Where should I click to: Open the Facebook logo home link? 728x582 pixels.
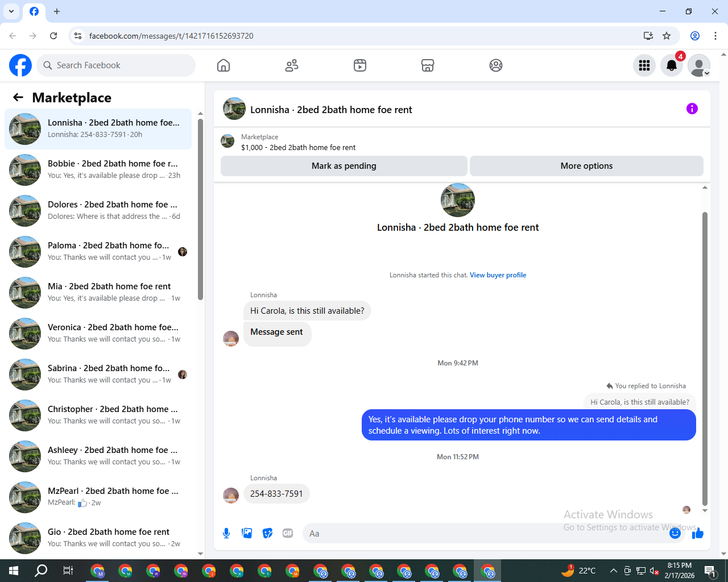(x=20, y=65)
